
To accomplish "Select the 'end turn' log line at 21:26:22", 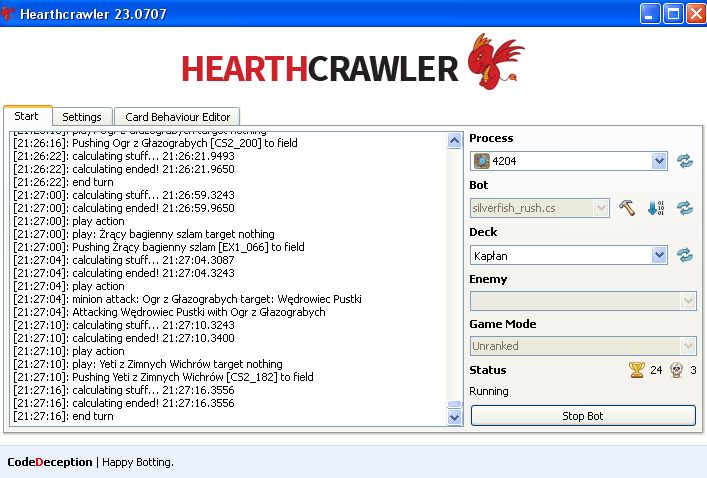I will (x=63, y=182).
